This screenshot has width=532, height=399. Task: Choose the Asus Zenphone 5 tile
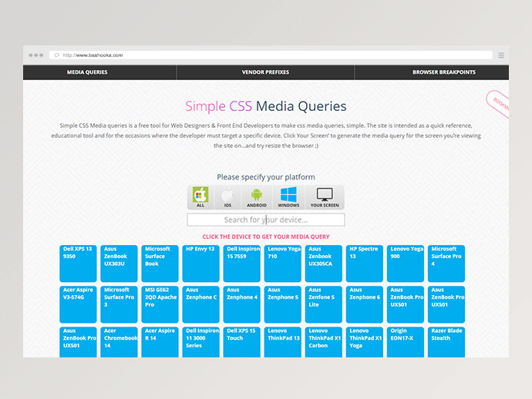pyautogui.click(x=283, y=304)
